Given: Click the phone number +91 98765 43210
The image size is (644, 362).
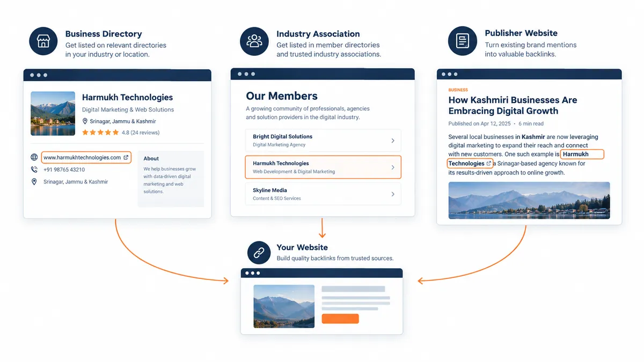Looking at the screenshot, I should pos(64,169).
